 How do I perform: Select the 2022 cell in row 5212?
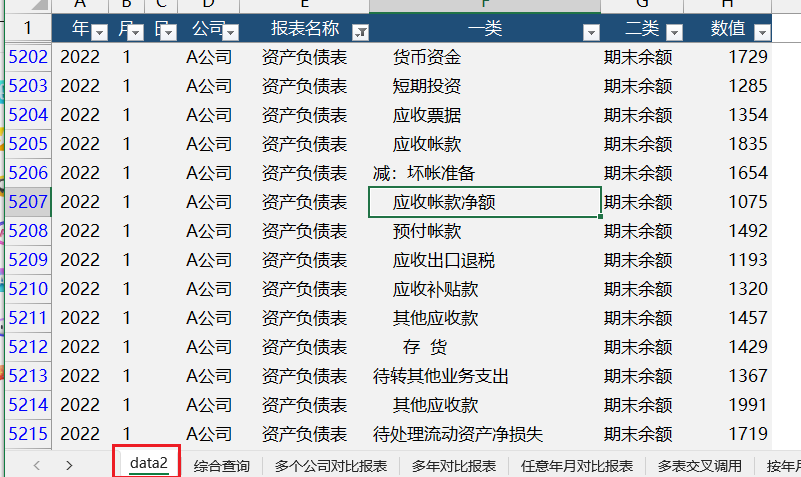pos(80,347)
